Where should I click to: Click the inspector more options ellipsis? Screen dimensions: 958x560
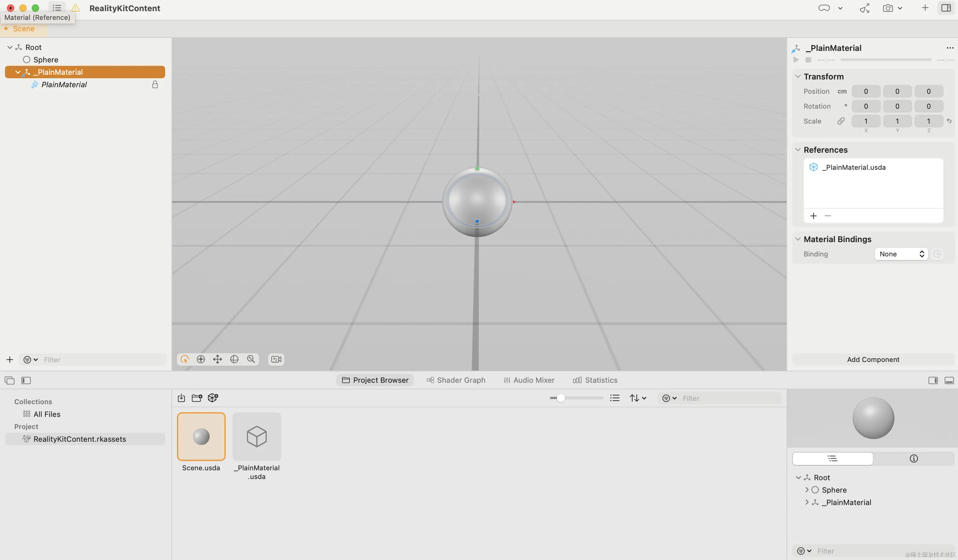(x=950, y=48)
